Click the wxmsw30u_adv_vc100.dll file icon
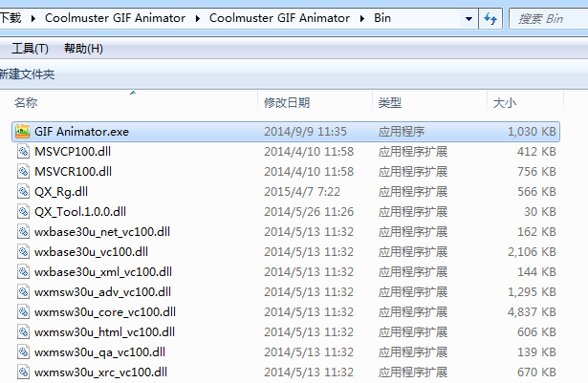The height and width of the screenshot is (383, 588). click(23, 292)
